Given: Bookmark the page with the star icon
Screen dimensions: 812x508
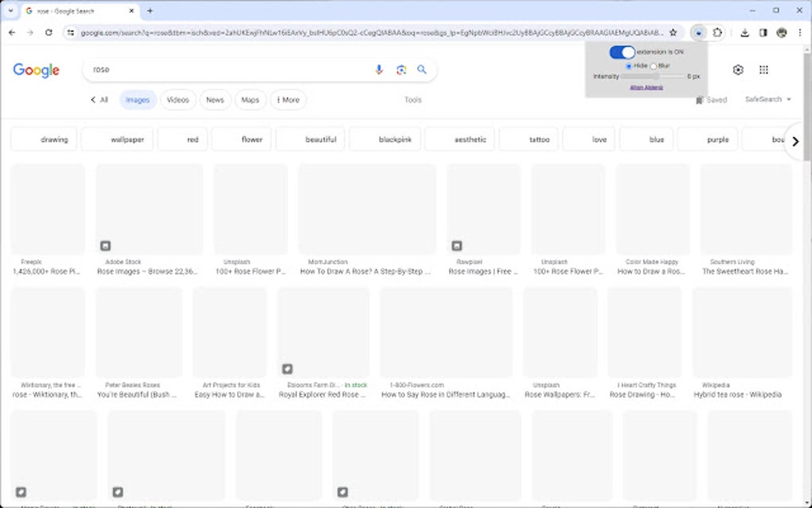Looking at the screenshot, I should point(673,33).
